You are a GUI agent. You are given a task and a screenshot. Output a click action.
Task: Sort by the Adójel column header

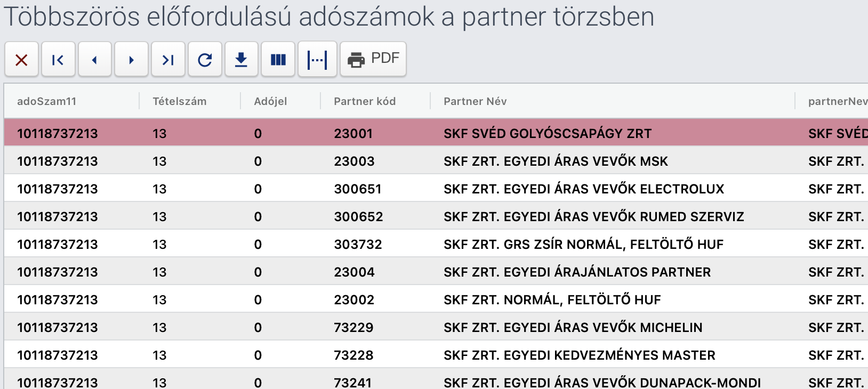tap(270, 101)
